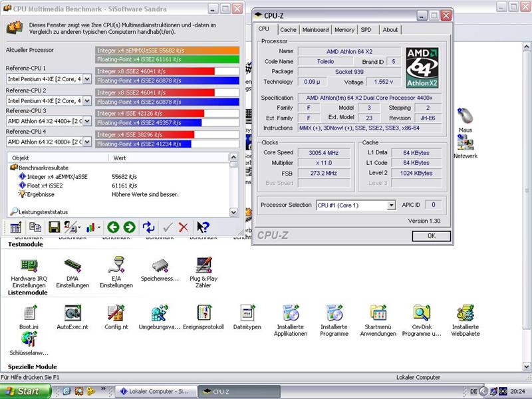Open the AutoExec.nt module

(x=72, y=317)
